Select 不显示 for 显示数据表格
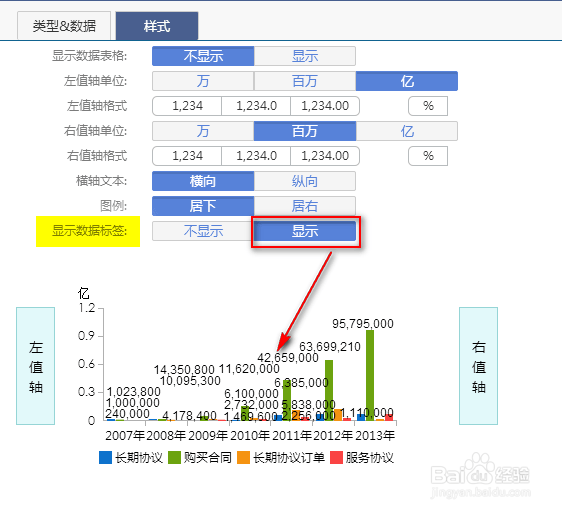 point(203,56)
